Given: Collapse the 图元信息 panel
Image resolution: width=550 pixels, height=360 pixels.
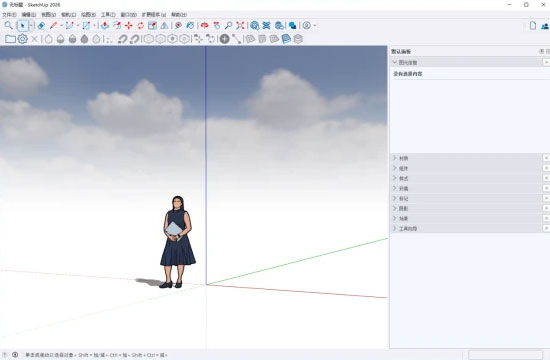Looking at the screenshot, I should tap(395, 62).
